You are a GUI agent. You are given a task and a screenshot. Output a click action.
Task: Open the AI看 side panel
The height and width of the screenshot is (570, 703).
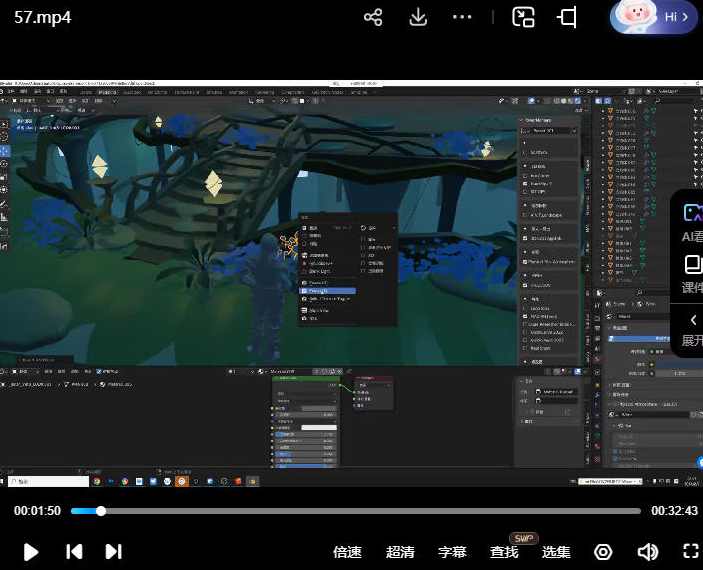coord(692,222)
